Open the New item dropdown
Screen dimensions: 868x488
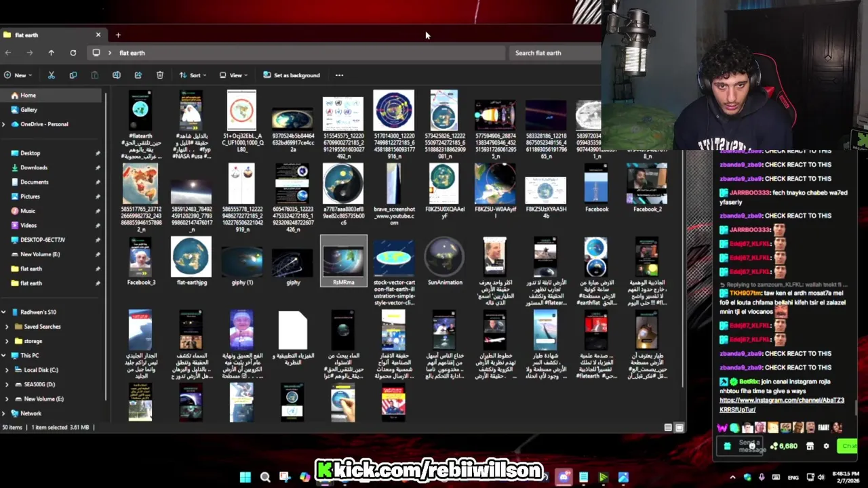click(18, 75)
